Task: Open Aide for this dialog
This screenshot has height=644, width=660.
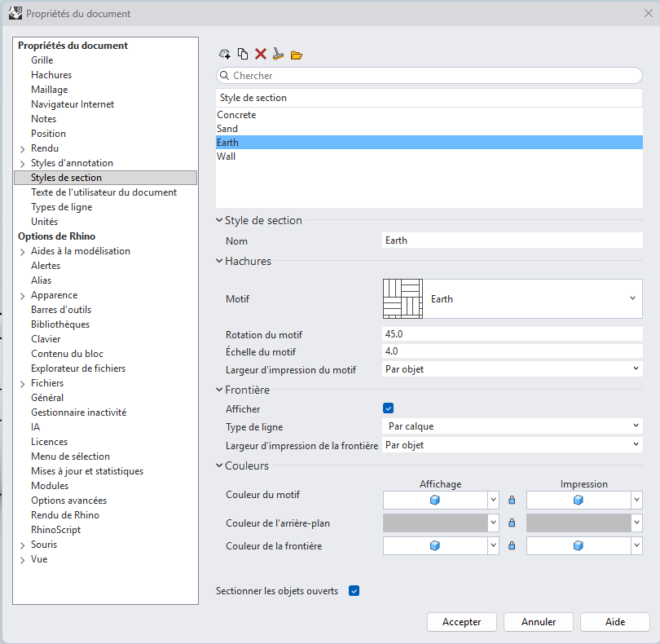Action: [615, 622]
